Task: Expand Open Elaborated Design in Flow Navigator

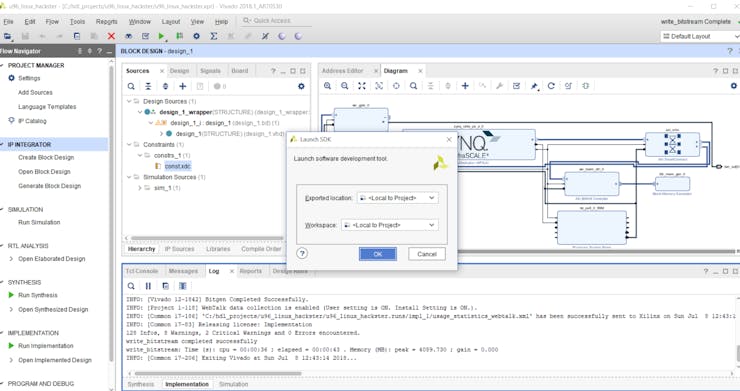Action: [11, 259]
